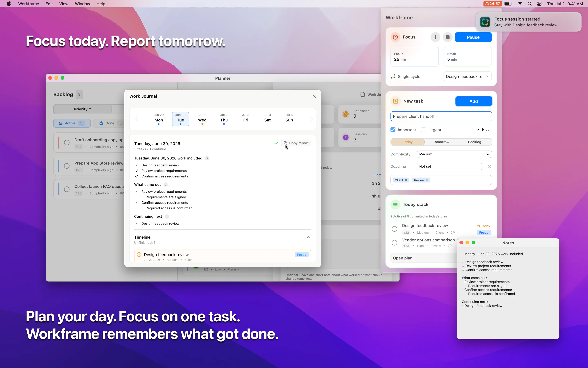Hide the new task options

click(x=483, y=130)
